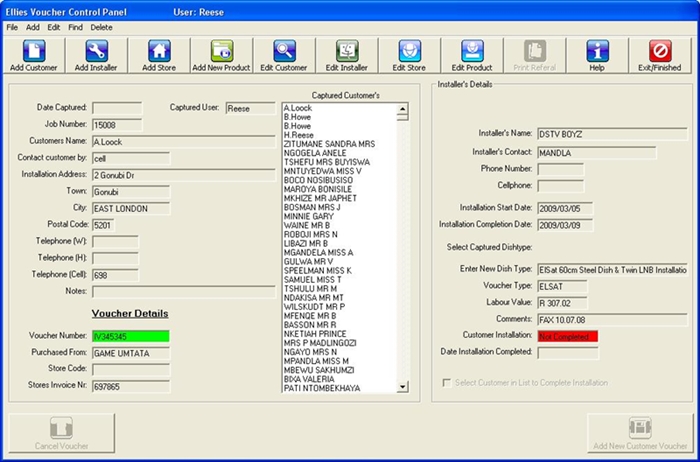Viewport: 700px width, 462px height.
Task: Click the Add New Customer Voucher button
Action: (639, 434)
